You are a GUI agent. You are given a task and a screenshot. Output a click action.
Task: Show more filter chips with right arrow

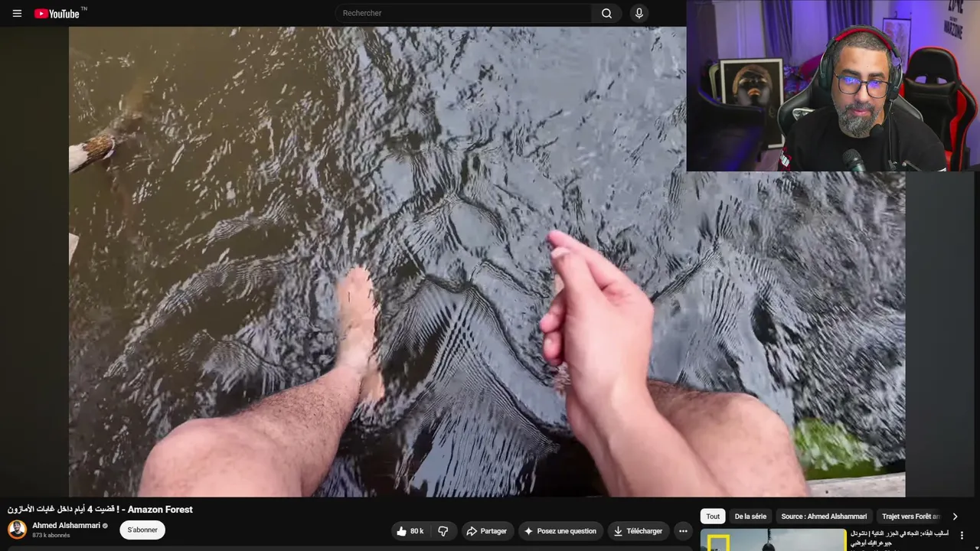(x=955, y=517)
